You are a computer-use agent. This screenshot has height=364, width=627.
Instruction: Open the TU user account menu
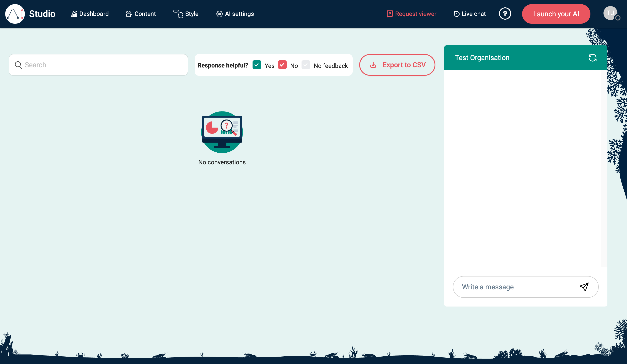point(610,13)
